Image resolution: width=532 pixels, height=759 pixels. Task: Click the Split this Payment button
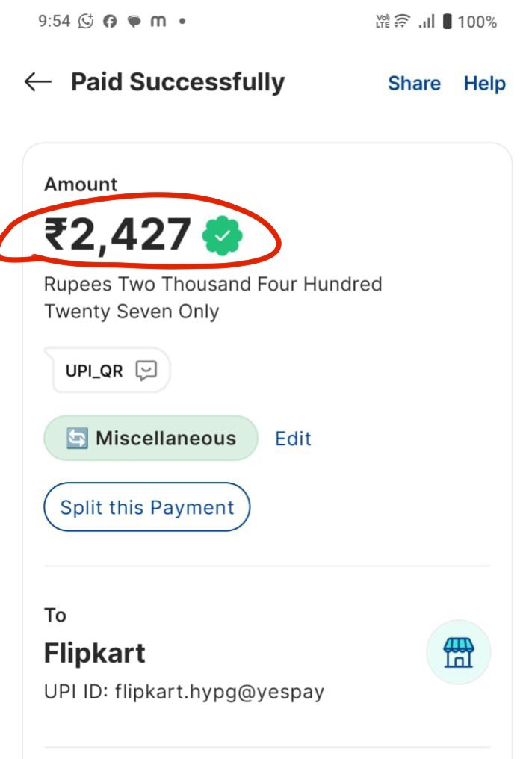pyautogui.click(x=147, y=506)
